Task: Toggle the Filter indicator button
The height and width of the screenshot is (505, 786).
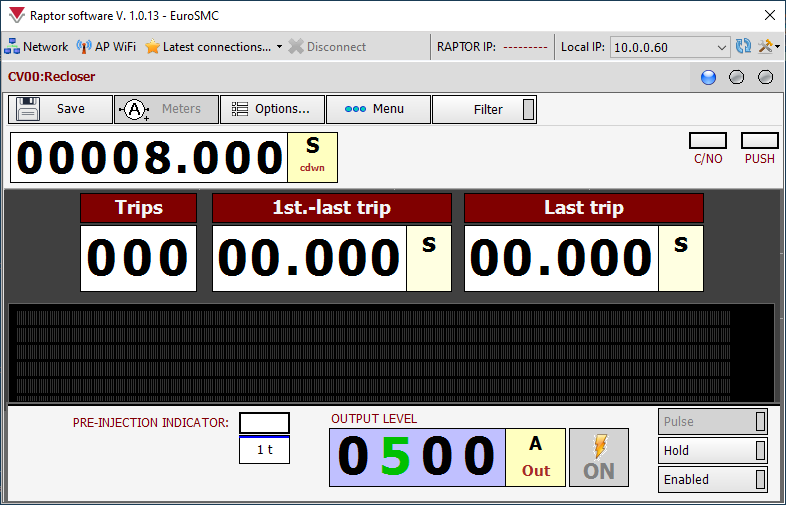Action: (x=484, y=109)
